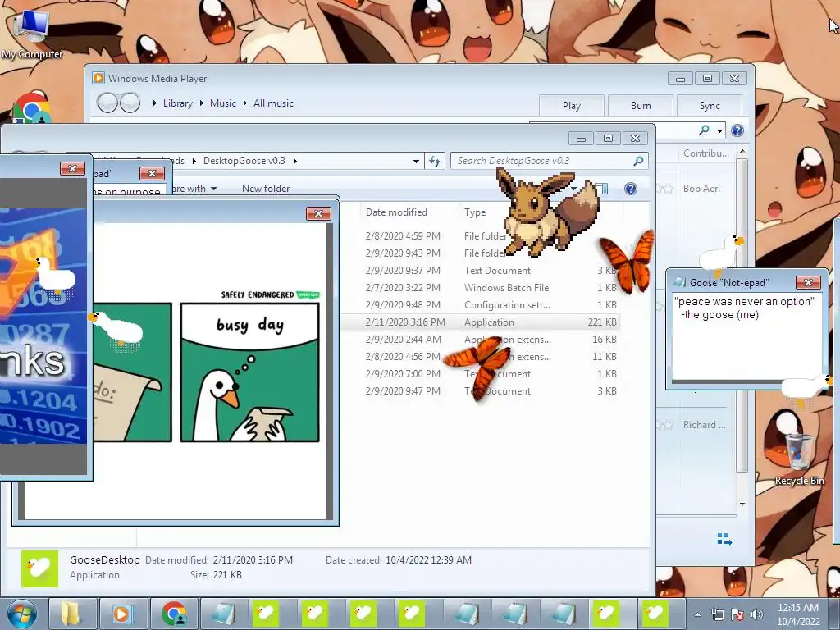
Task: Sort by Date modified column
Action: 396,212
